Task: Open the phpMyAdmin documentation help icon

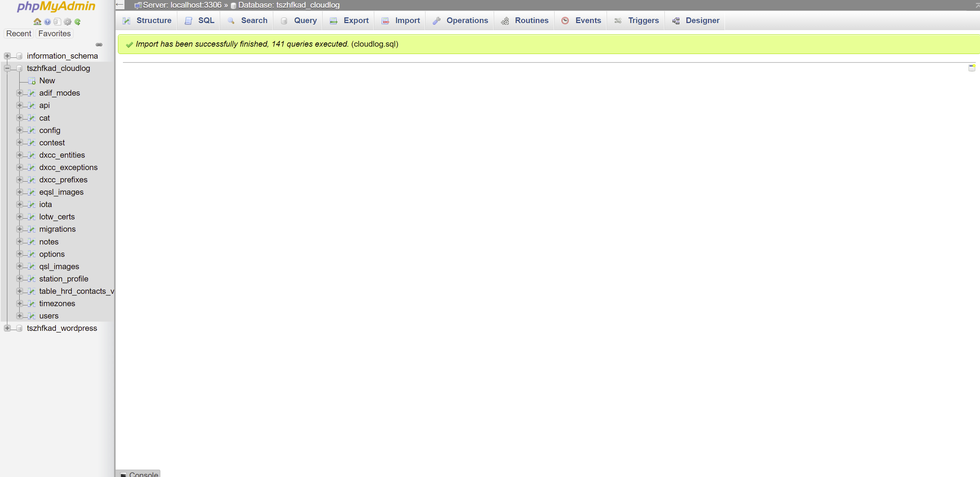Action: [47, 22]
